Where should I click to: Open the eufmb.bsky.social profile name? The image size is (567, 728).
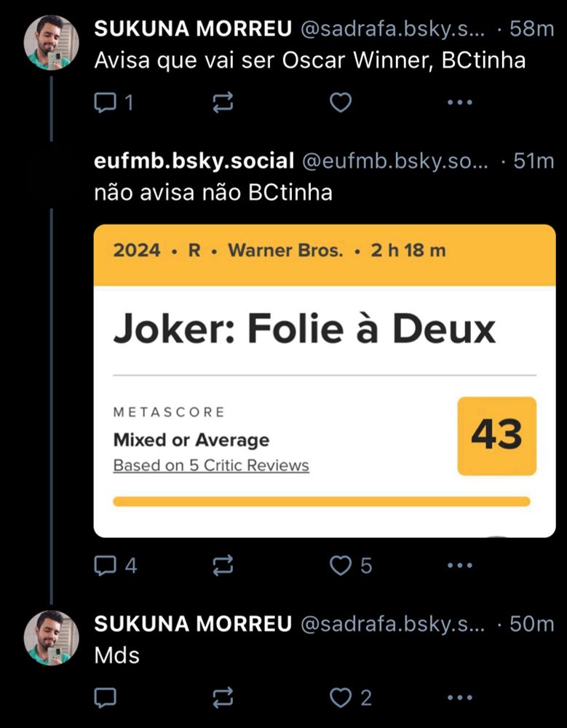pos(194,161)
